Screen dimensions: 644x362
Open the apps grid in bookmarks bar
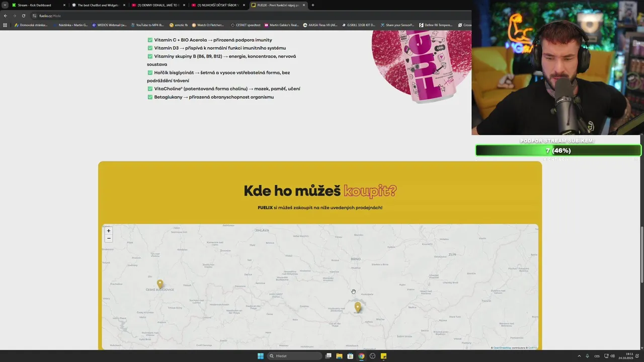pos(5,25)
